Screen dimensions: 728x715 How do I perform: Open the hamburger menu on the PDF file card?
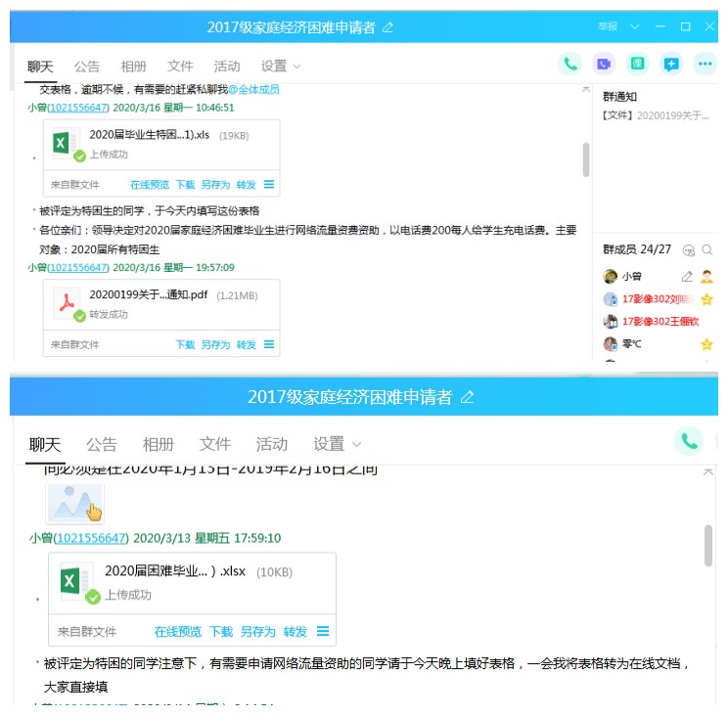tap(268, 344)
